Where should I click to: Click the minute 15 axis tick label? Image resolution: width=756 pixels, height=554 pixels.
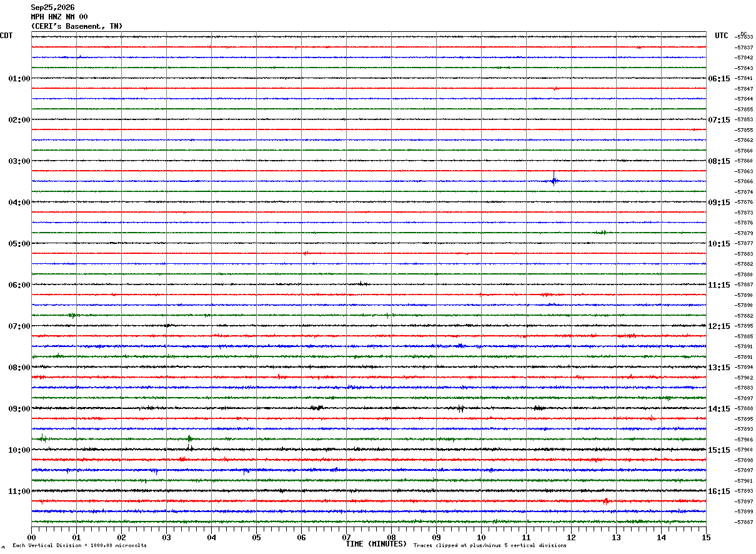click(706, 537)
